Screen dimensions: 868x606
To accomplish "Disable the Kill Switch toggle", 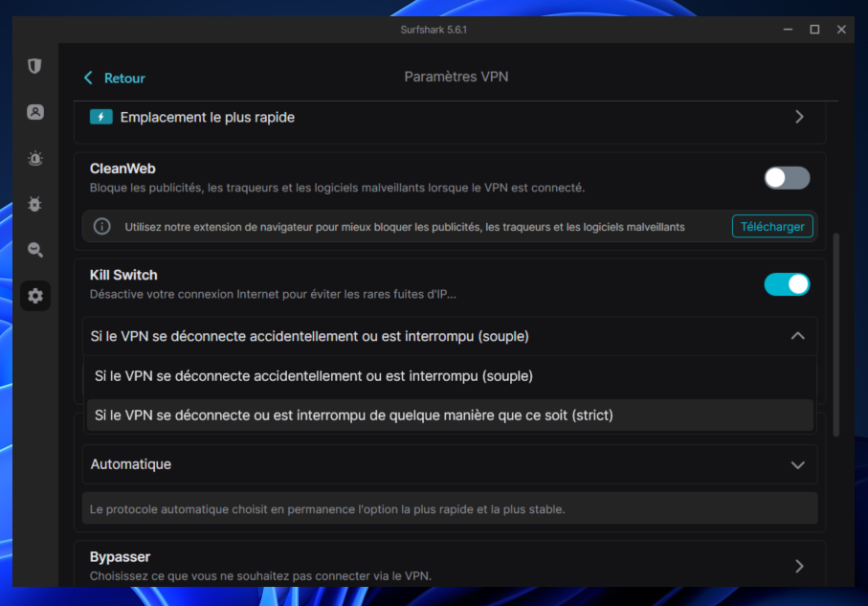I will tap(787, 284).
